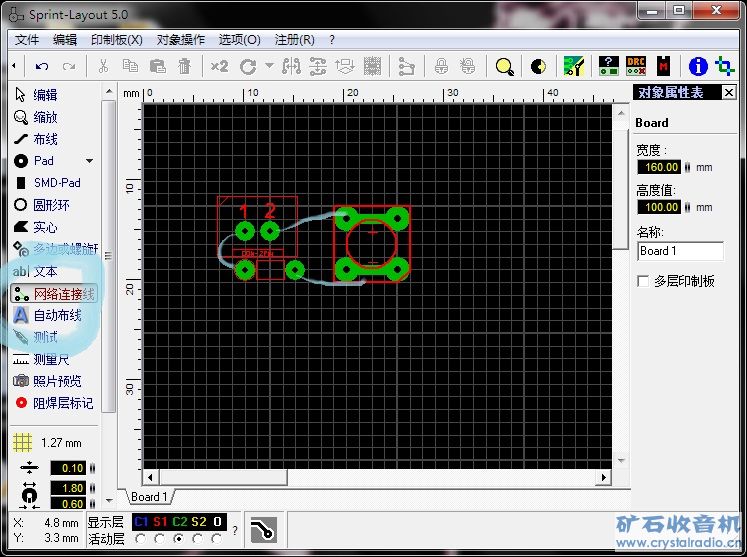Open the 印制板(X) menu
Image resolution: width=747 pixels, height=557 pixels.
(117, 40)
